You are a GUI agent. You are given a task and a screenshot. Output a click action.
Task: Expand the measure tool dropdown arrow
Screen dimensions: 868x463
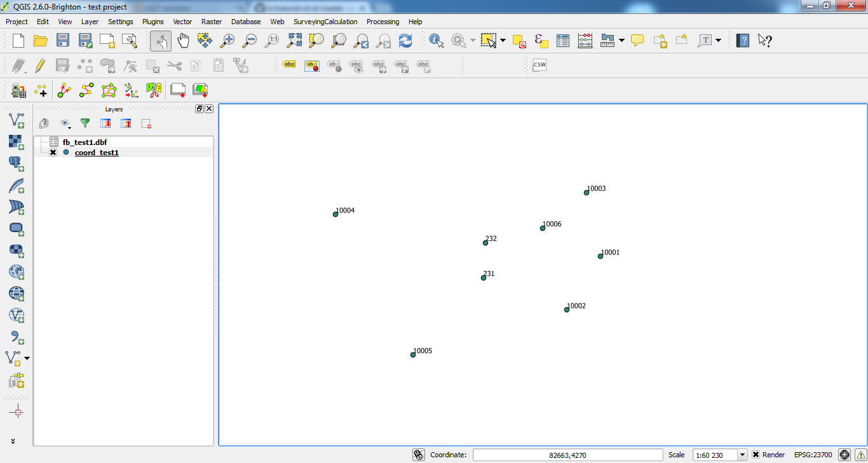point(621,41)
